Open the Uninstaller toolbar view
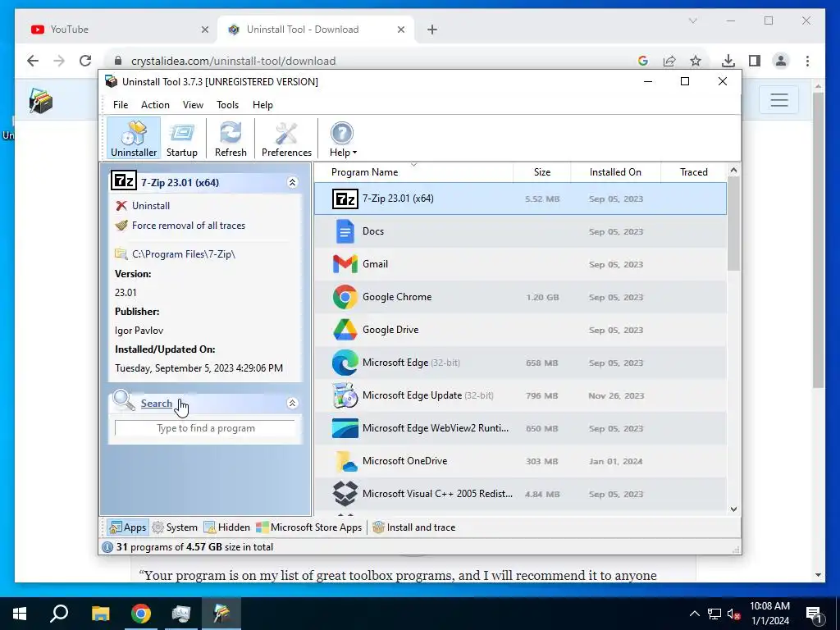 pyautogui.click(x=134, y=139)
